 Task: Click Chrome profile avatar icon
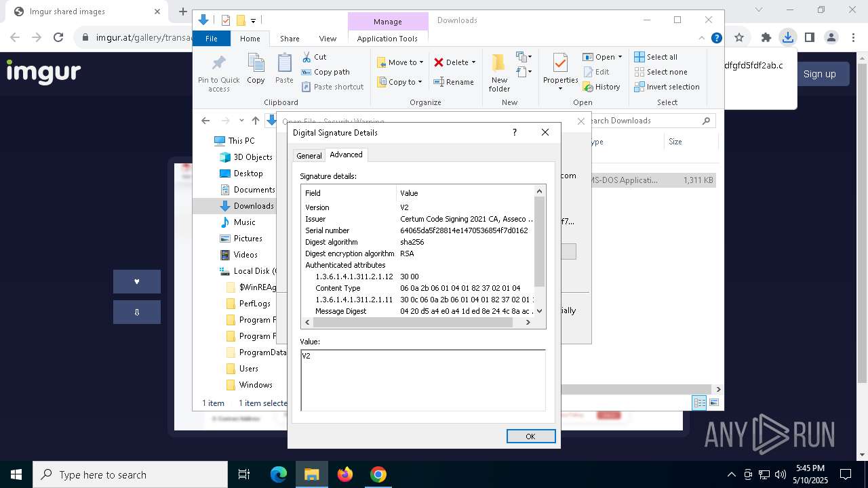tap(831, 38)
